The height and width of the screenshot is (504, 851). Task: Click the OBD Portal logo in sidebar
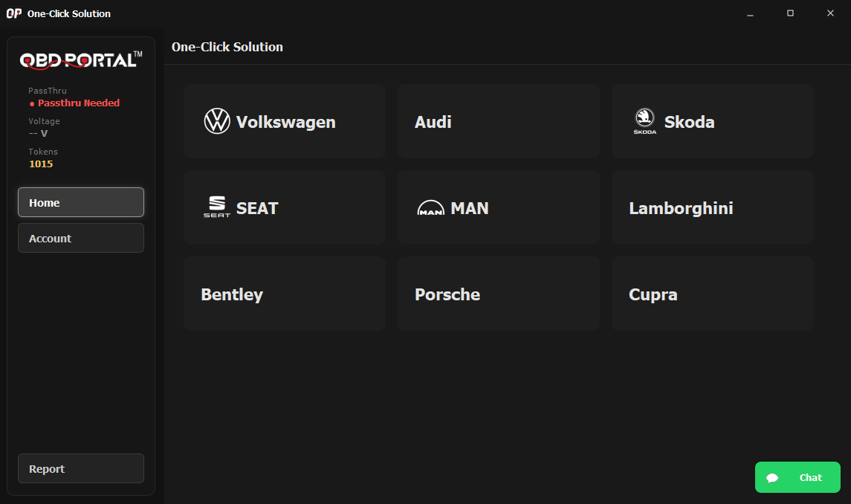(x=81, y=60)
